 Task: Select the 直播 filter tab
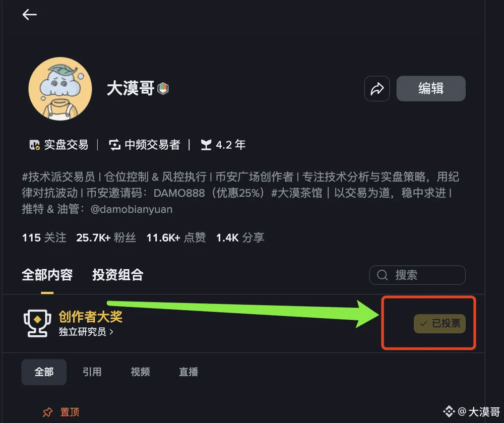tap(188, 372)
